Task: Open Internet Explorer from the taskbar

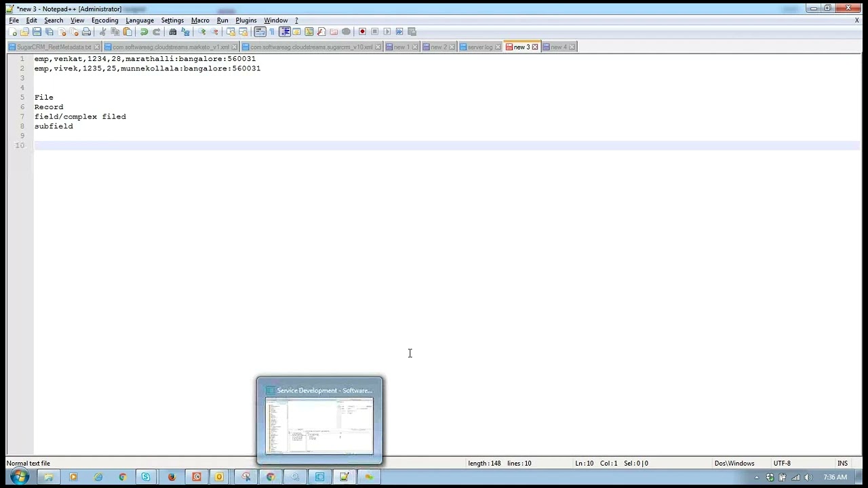Action: point(98,477)
